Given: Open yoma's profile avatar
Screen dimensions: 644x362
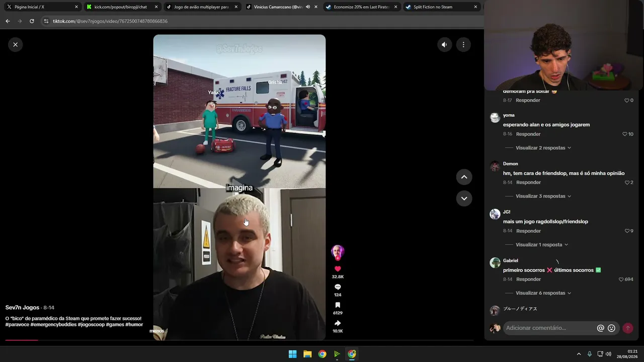Looking at the screenshot, I should click(495, 117).
